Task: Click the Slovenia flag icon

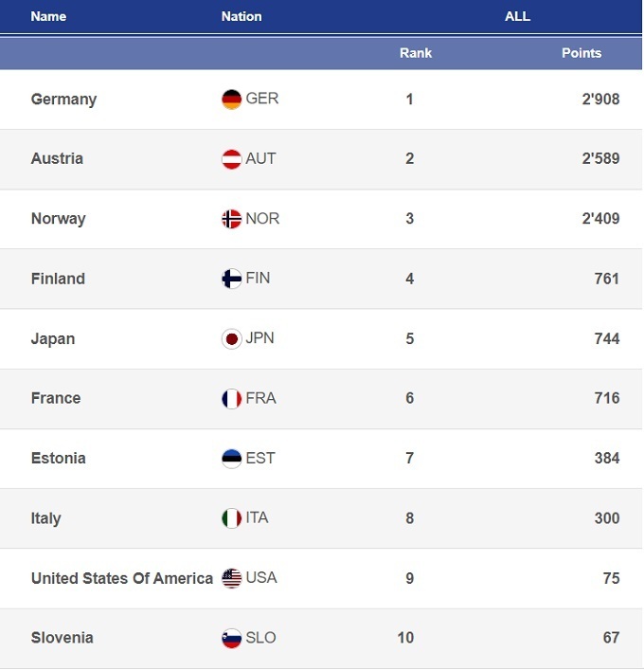Action: coord(232,639)
